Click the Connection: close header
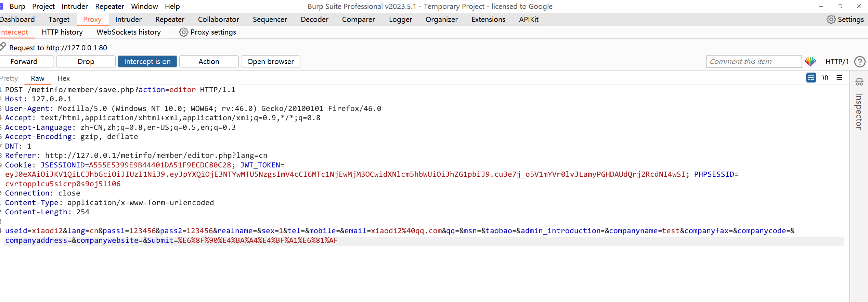 43,193
